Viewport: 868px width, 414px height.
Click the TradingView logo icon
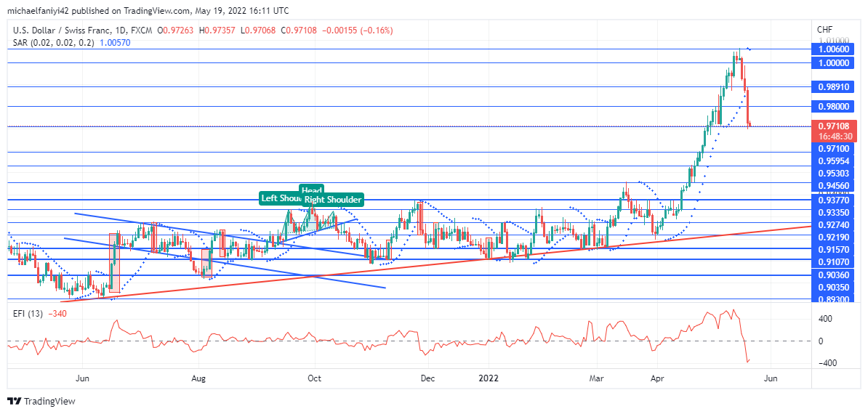coord(13,401)
